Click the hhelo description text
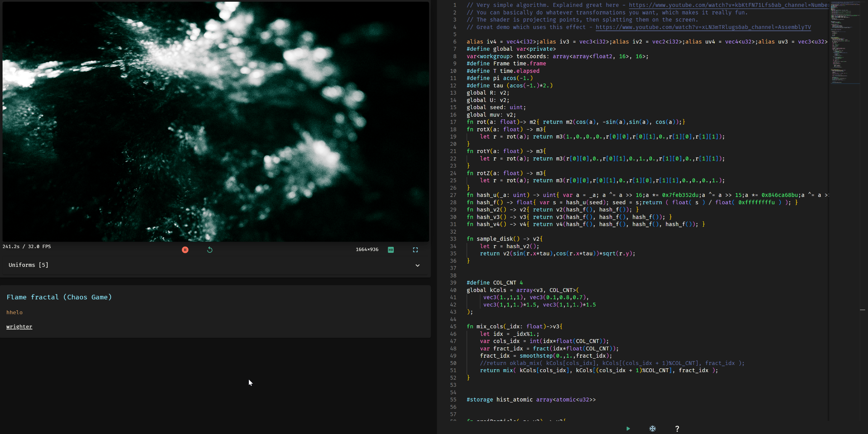The width and height of the screenshot is (868, 434). point(14,312)
